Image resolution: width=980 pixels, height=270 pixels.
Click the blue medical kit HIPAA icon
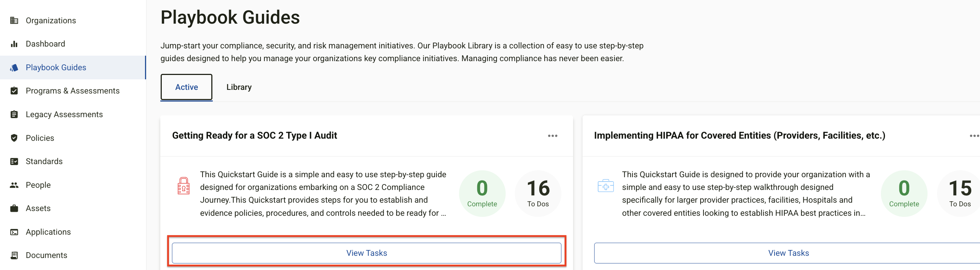pyautogui.click(x=605, y=186)
